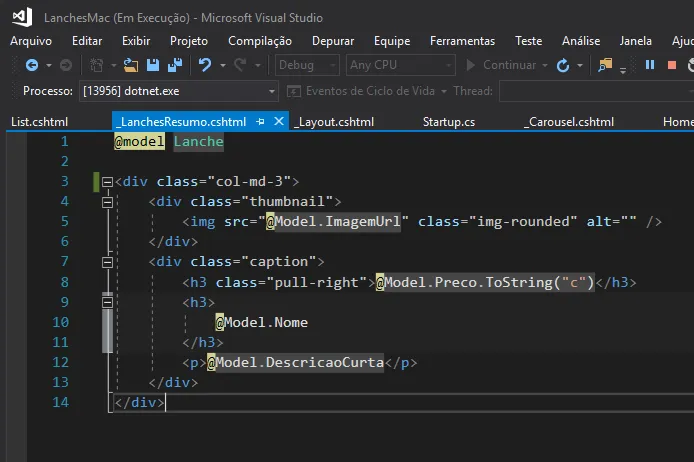Switch to the Startup.cs tab
This screenshot has height=462, width=694.
pyautogui.click(x=449, y=122)
